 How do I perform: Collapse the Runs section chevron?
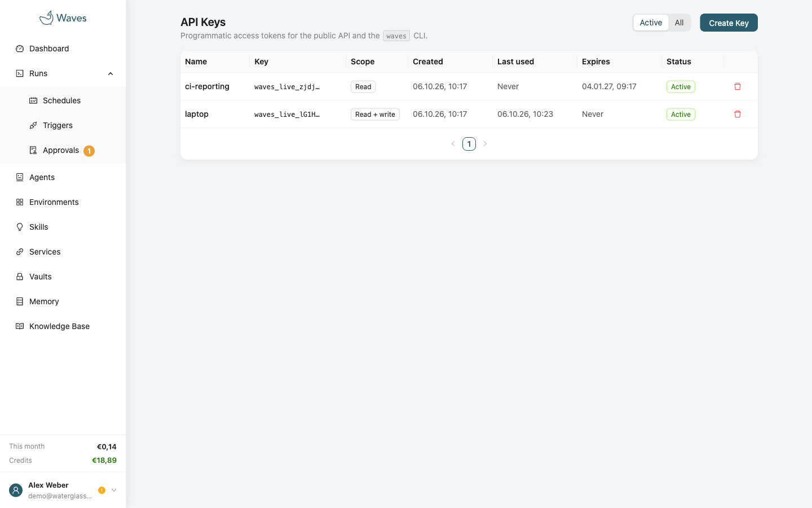pos(111,73)
